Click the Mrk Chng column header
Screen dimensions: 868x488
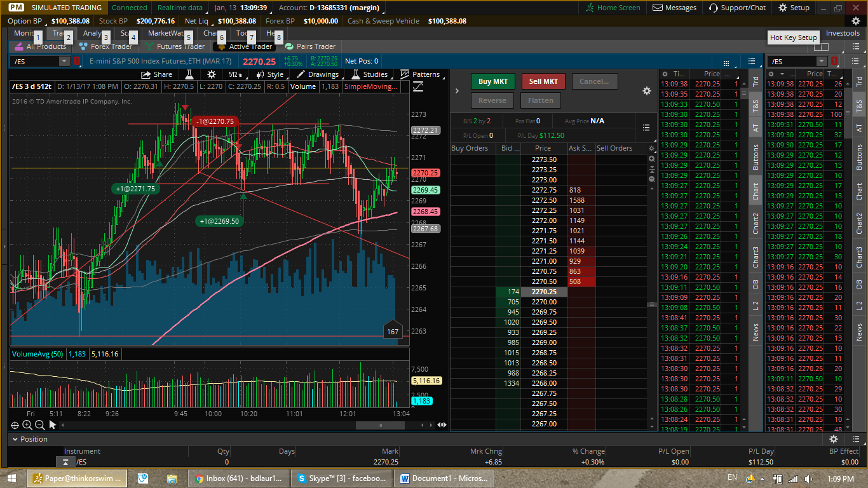[485, 451]
